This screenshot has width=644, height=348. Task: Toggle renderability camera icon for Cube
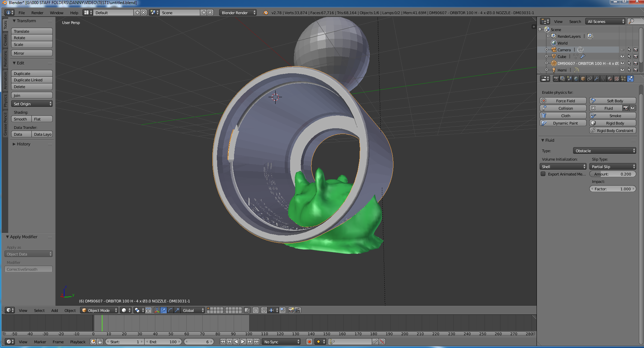click(636, 56)
